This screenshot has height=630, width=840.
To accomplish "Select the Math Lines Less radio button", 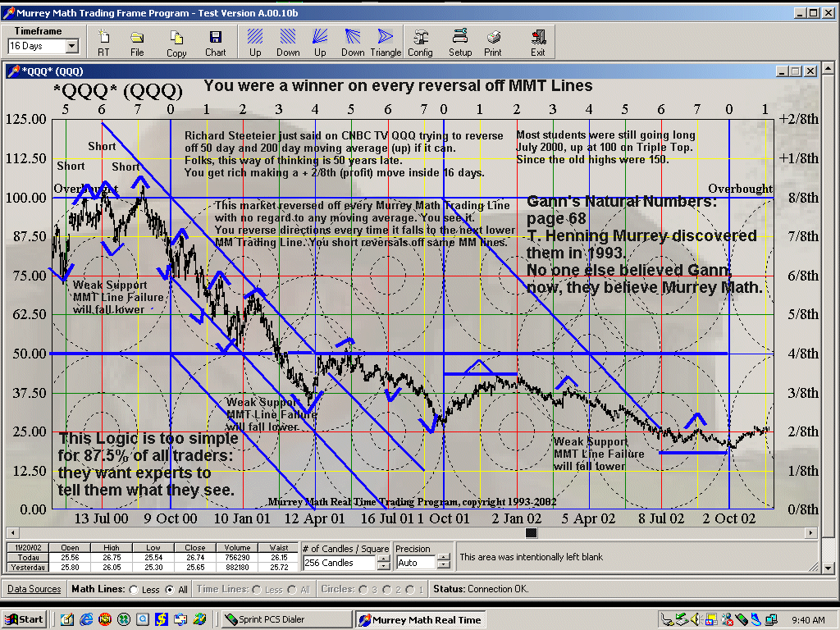I will point(134,589).
